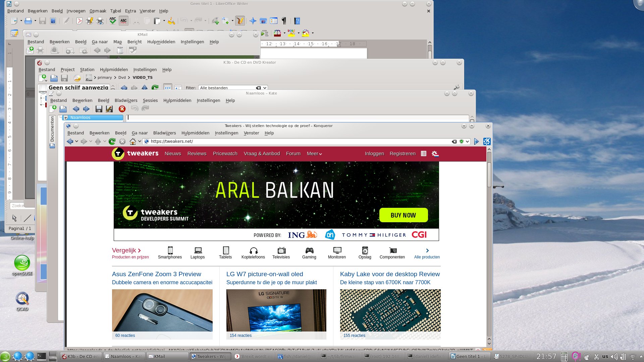Open Venster menu in Konqueror

(251, 133)
